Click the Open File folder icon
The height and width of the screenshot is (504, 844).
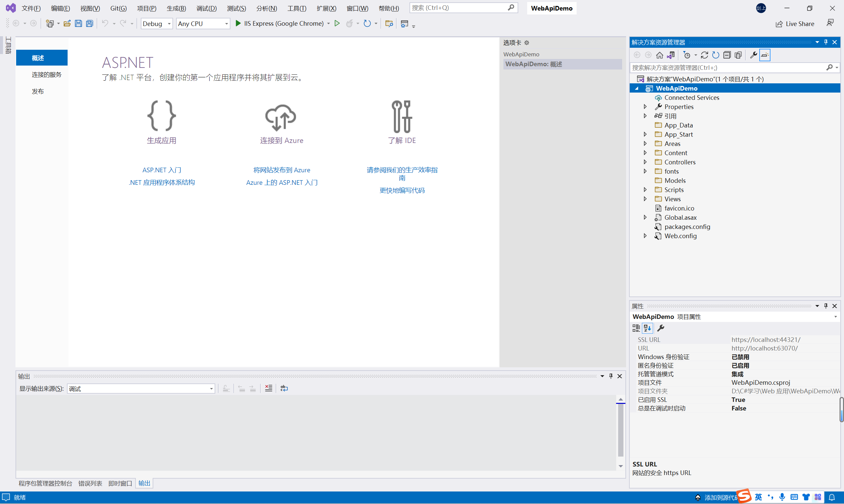pyautogui.click(x=67, y=23)
